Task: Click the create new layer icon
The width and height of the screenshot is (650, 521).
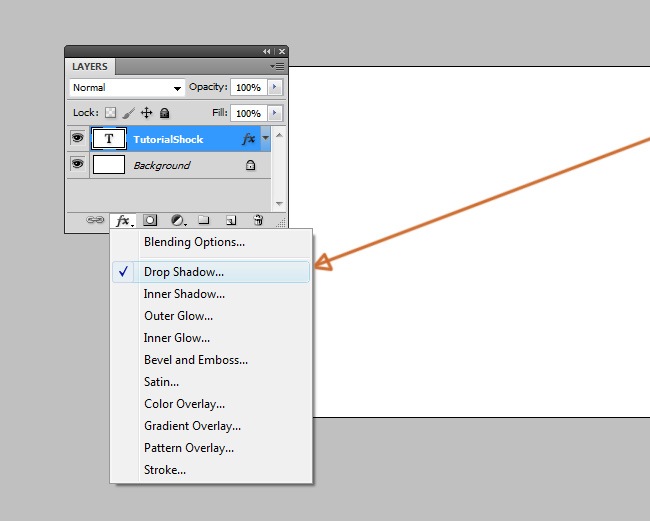Action: [230, 220]
